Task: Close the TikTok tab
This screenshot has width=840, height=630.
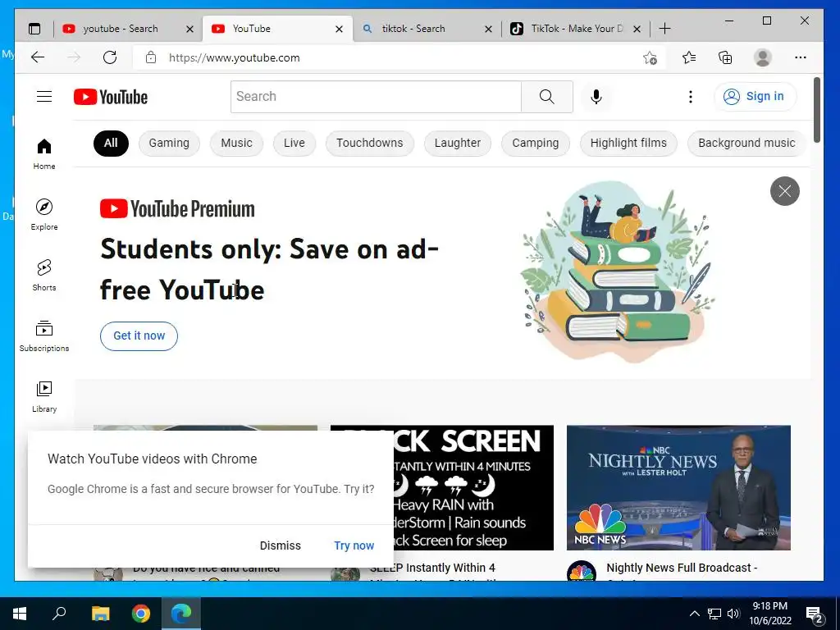Action: tap(637, 29)
